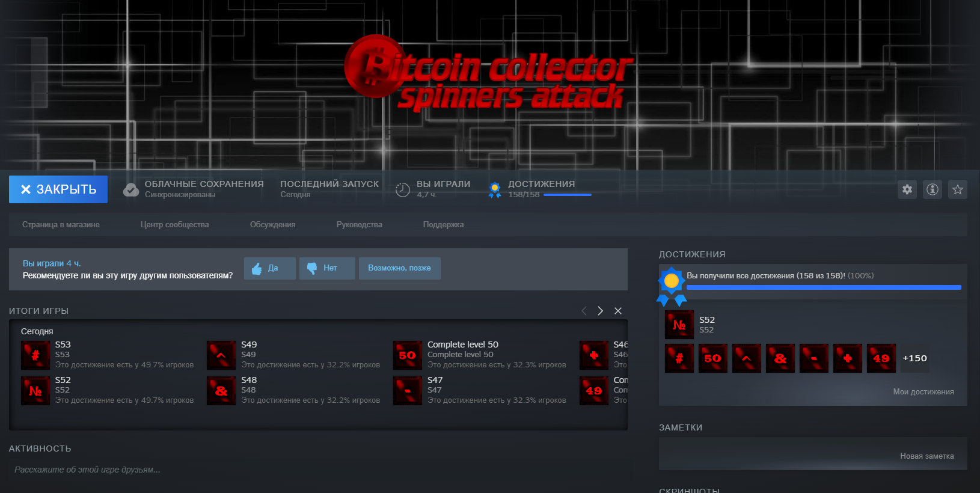Recommend the game with Да button

[270, 268]
